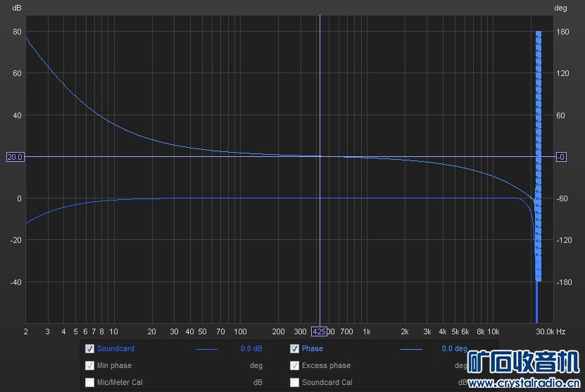Click the Mic/Meter Cal legend label

click(x=120, y=382)
